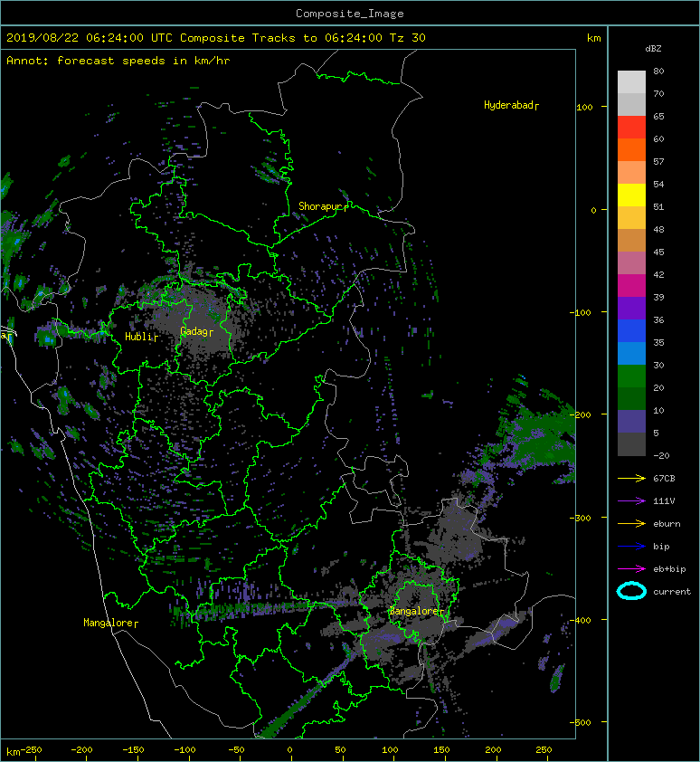Click the purple 111V arrow legend icon

pos(631,501)
